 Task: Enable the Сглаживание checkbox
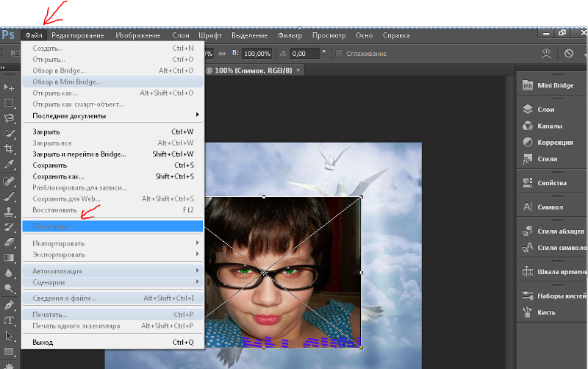pos(339,54)
